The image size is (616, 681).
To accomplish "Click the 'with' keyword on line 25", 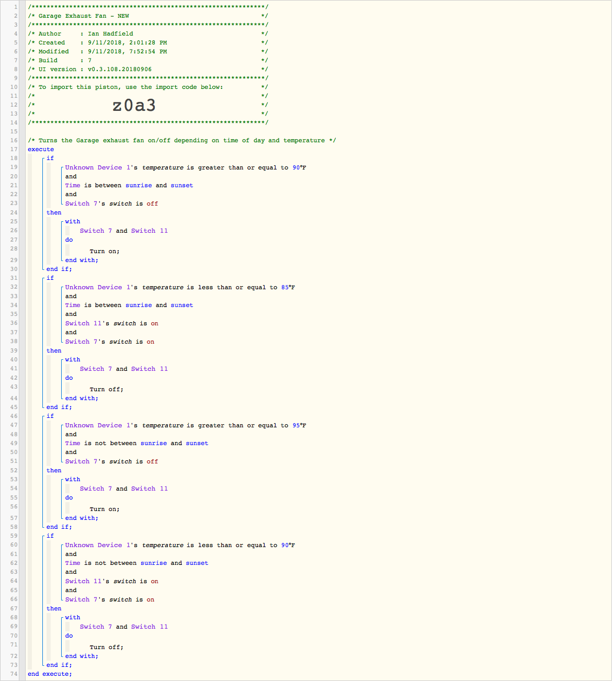I will 73,221.
